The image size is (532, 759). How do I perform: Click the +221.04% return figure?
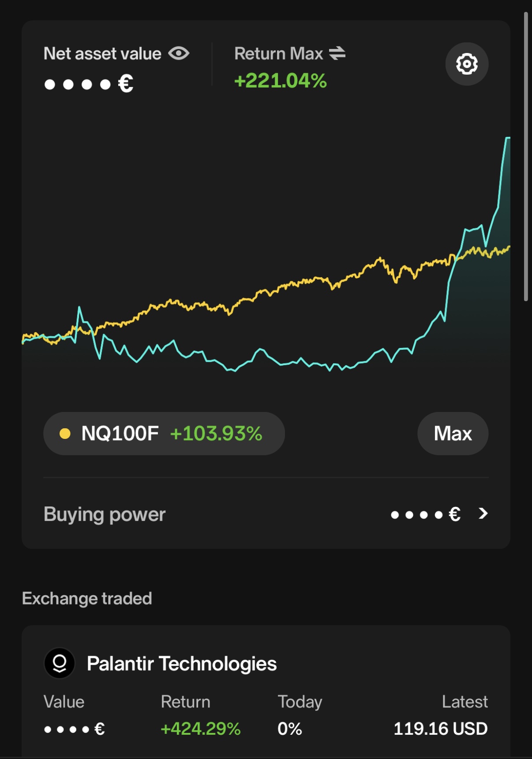(281, 81)
